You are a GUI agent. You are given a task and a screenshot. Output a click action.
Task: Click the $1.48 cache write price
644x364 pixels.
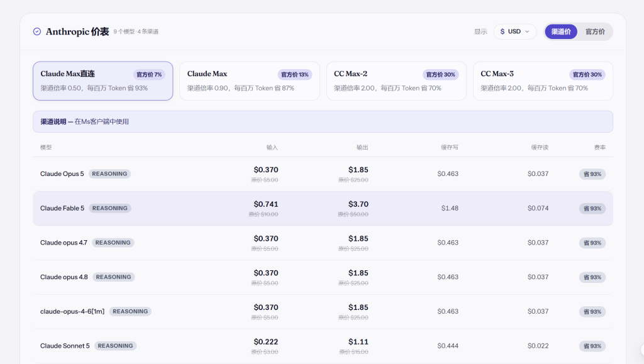tap(450, 209)
